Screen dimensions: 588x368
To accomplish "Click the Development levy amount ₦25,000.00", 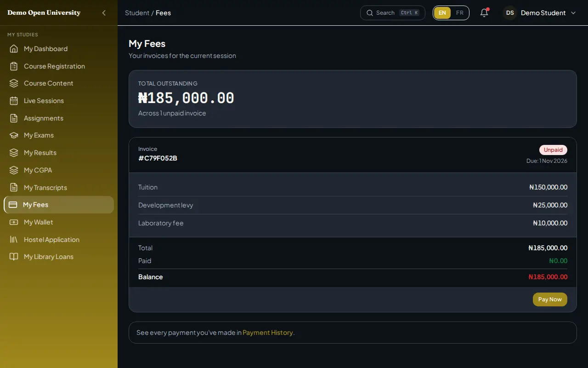I will [550, 205].
